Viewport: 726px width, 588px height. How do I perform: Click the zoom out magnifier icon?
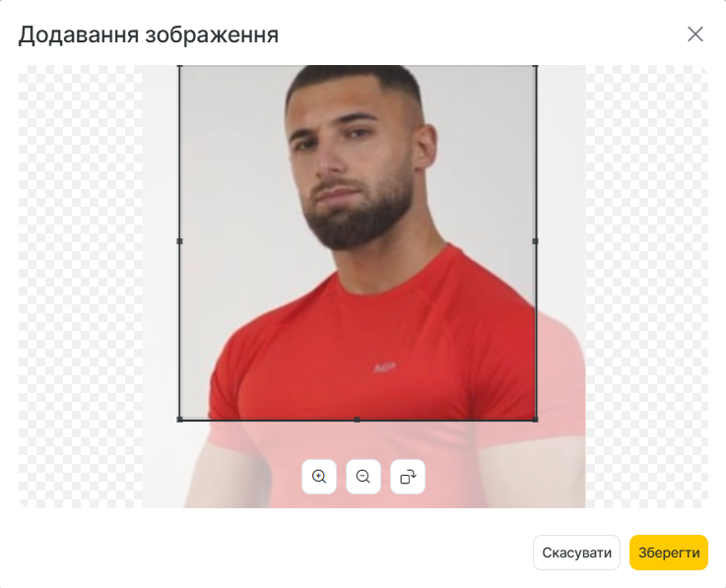coord(363,477)
